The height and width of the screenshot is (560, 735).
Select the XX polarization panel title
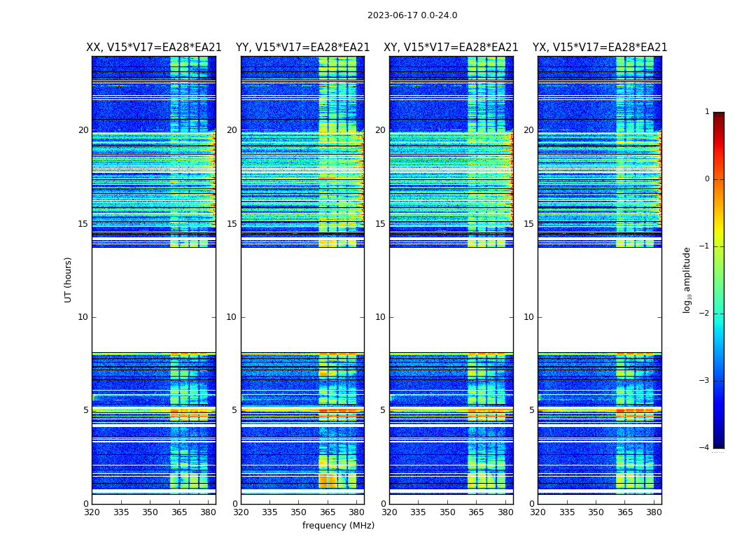tap(153, 48)
